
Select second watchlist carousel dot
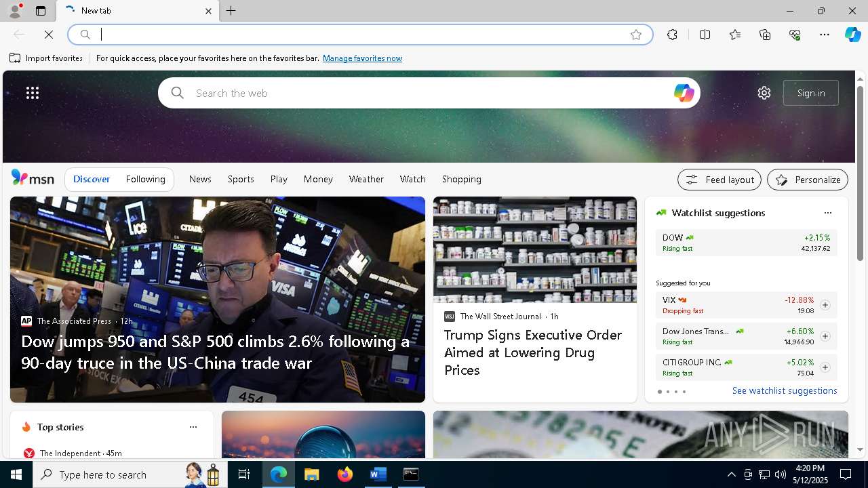667,392
